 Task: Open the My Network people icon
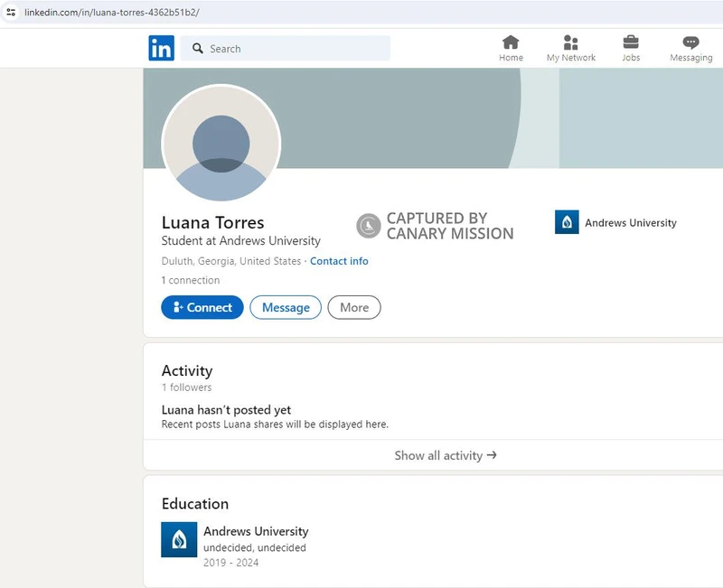click(x=570, y=42)
